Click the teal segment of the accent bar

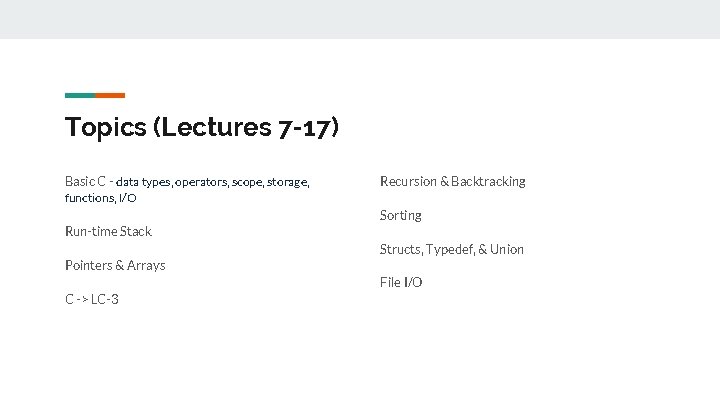click(x=80, y=95)
